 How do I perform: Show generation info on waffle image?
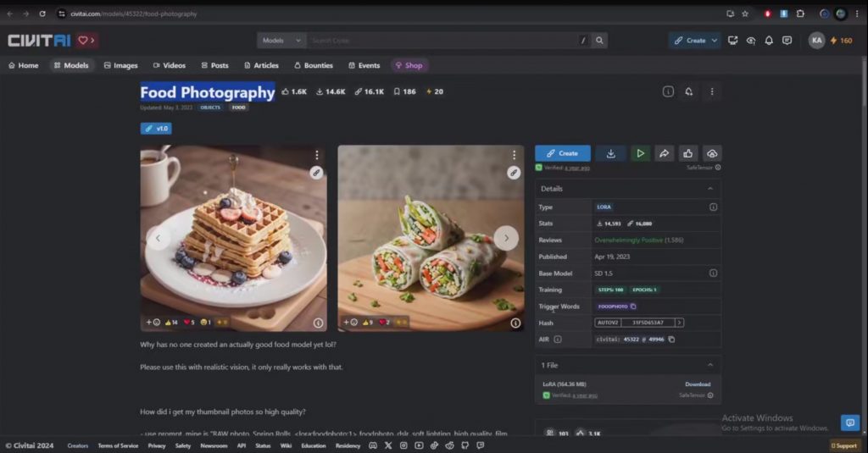coord(318,323)
